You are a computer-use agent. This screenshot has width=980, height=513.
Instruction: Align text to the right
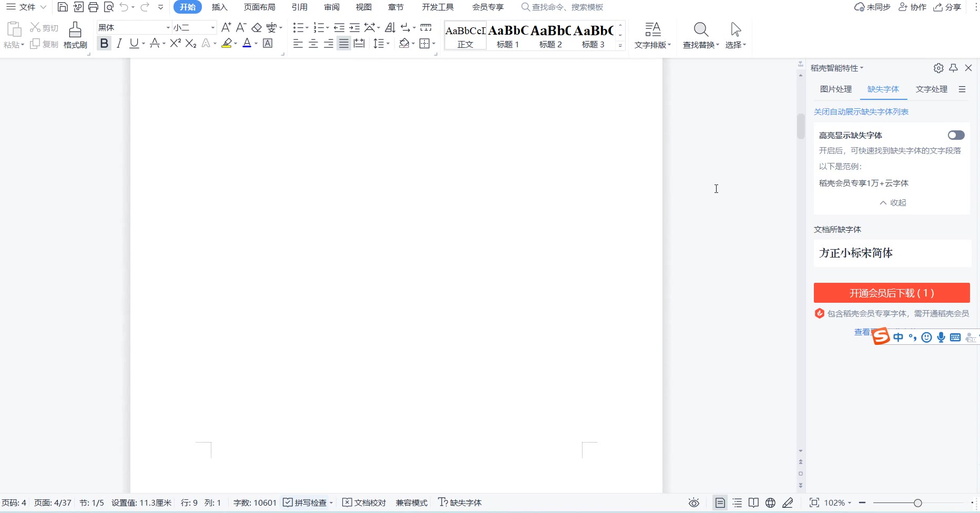tap(329, 43)
